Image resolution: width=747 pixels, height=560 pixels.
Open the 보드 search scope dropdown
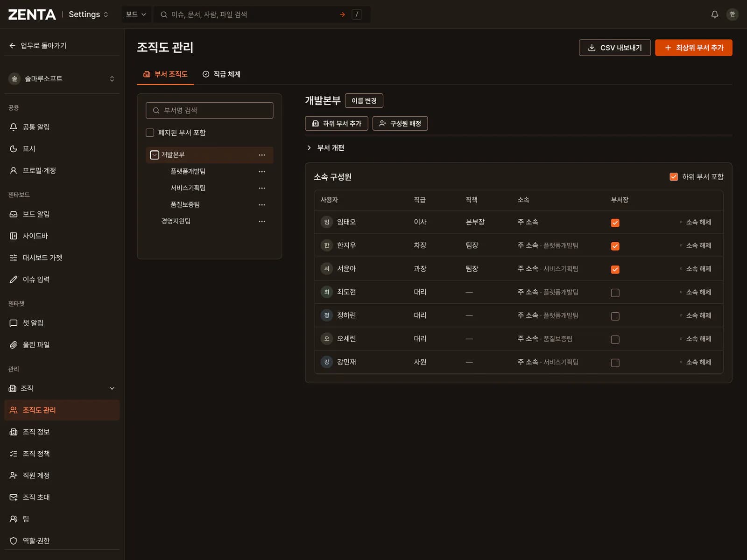[x=136, y=14]
